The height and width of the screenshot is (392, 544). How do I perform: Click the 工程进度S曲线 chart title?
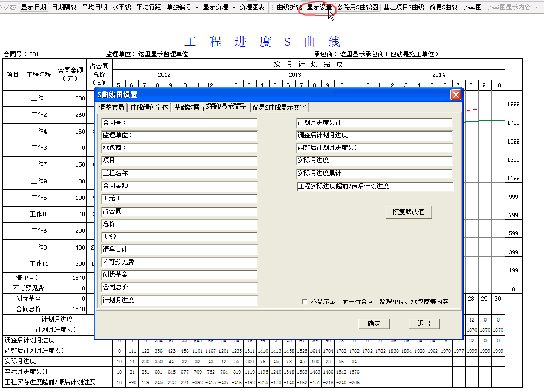pos(262,42)
